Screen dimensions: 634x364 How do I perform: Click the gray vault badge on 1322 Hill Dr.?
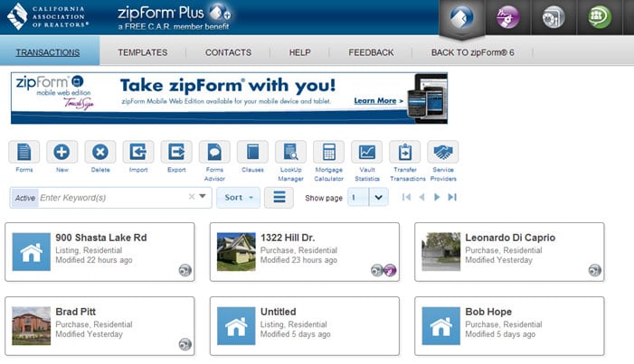(x=377, y=270)
